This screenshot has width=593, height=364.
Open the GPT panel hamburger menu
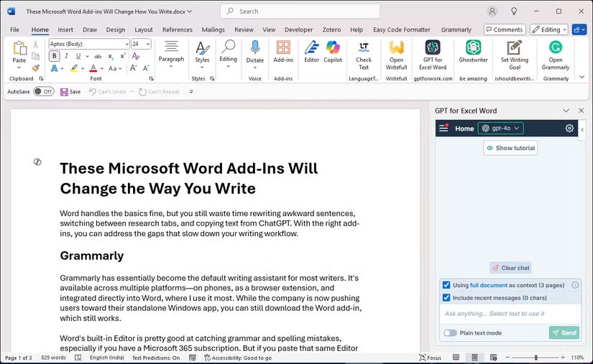pyautogui.click(x=443, y=129)
